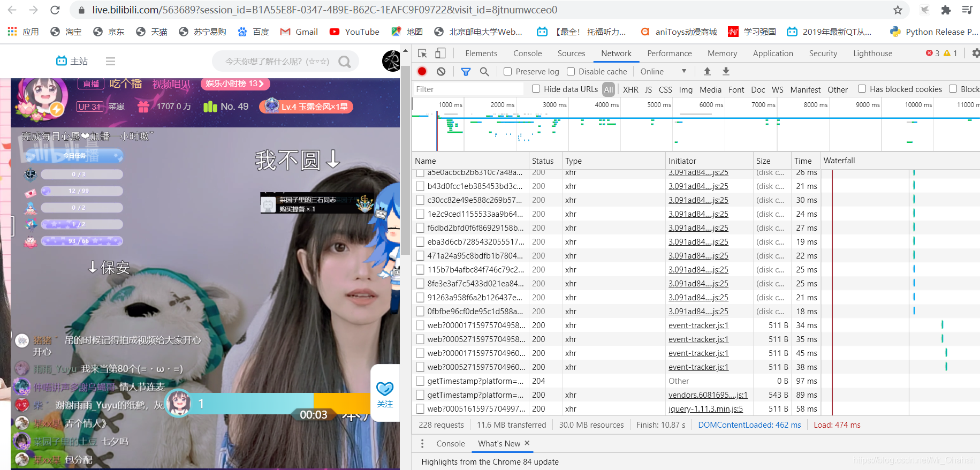Click the red record network log button
Screen dimensions: 980x470
422,71
